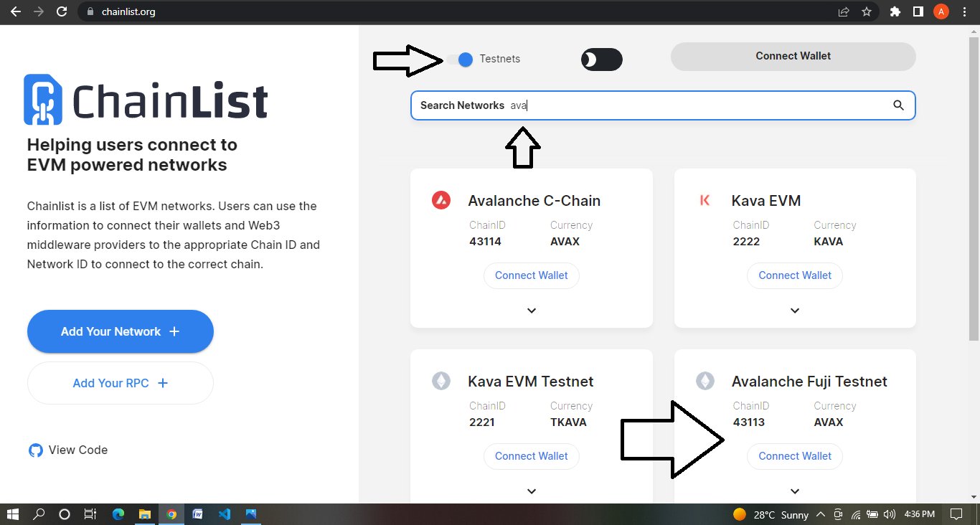
Task: Click the TKAVA currency value
Action: point(568,422)
